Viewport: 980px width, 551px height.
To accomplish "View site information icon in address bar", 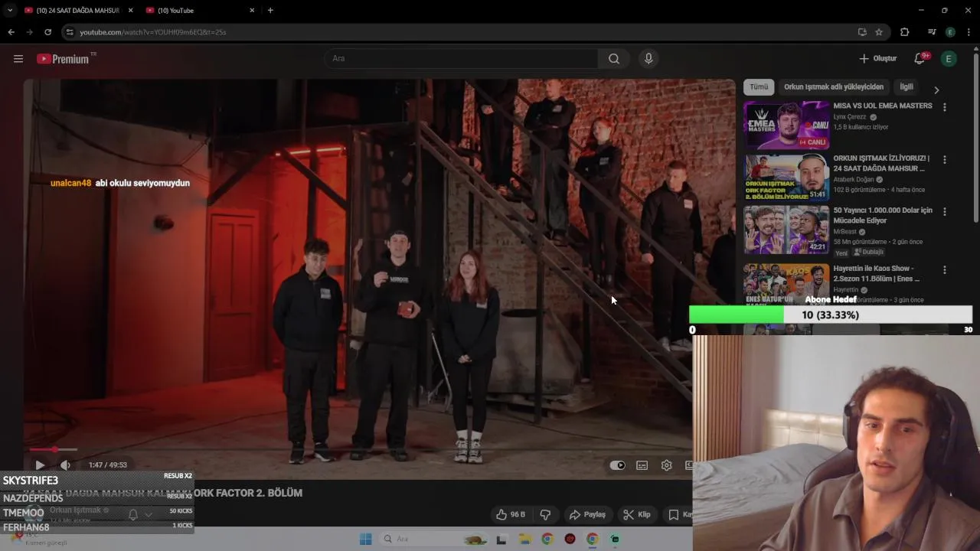I will 70,32.
